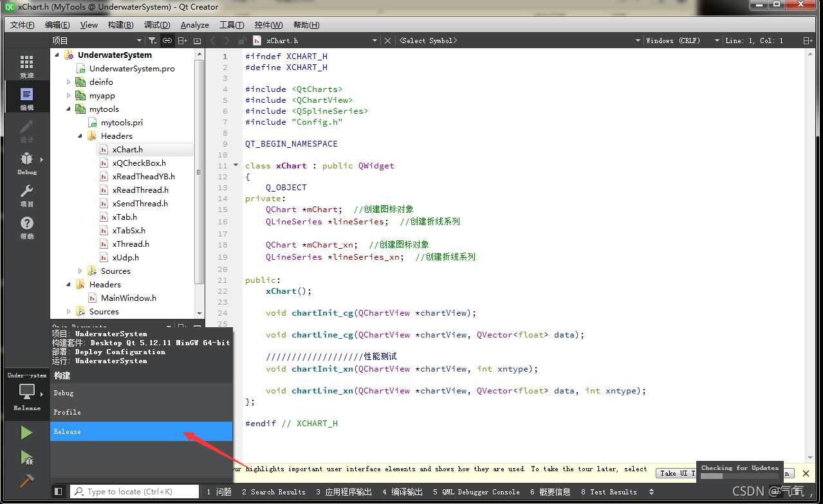Build the project with the hammer icon
The height and width of the screenshot is (504, 823).
point(26,480)
